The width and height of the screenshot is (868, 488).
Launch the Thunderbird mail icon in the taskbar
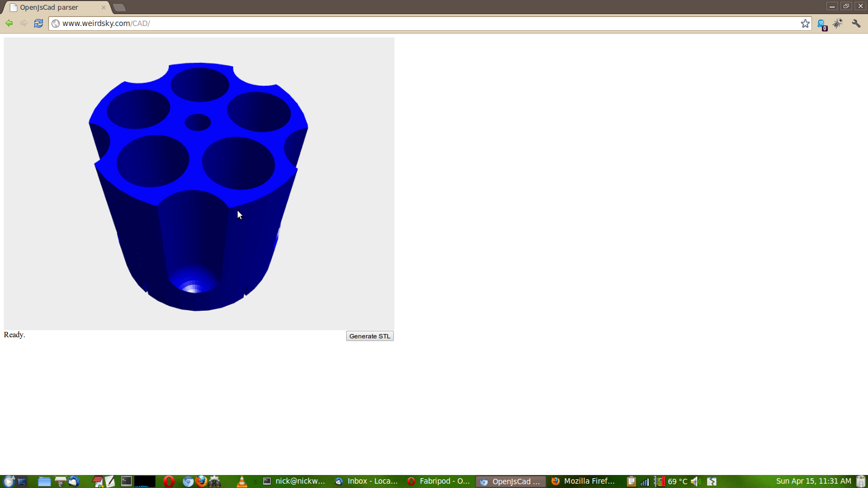74,481
